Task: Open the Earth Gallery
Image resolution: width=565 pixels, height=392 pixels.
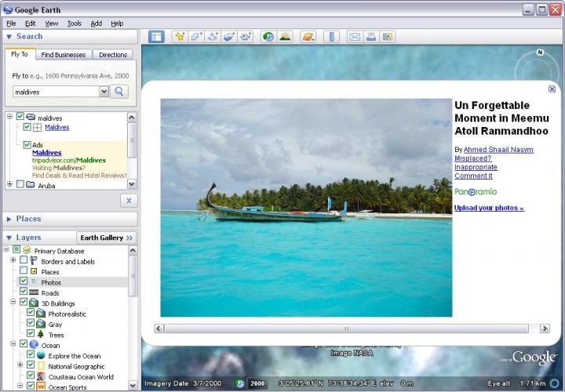Action: pyautogui.click(x=106, y=238)
